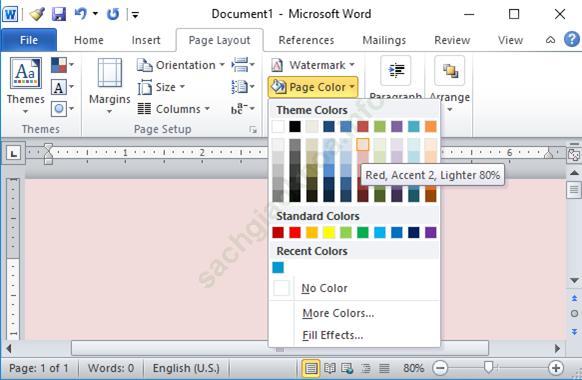Go to previous page double arrow
The width and height of the screenshot is (582, 380).
pos(574,298)
